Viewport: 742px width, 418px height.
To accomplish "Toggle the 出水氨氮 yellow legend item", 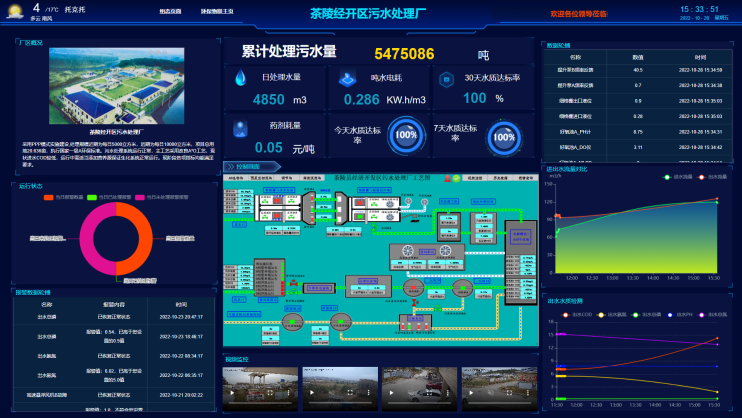I will [x=612, y=314].
